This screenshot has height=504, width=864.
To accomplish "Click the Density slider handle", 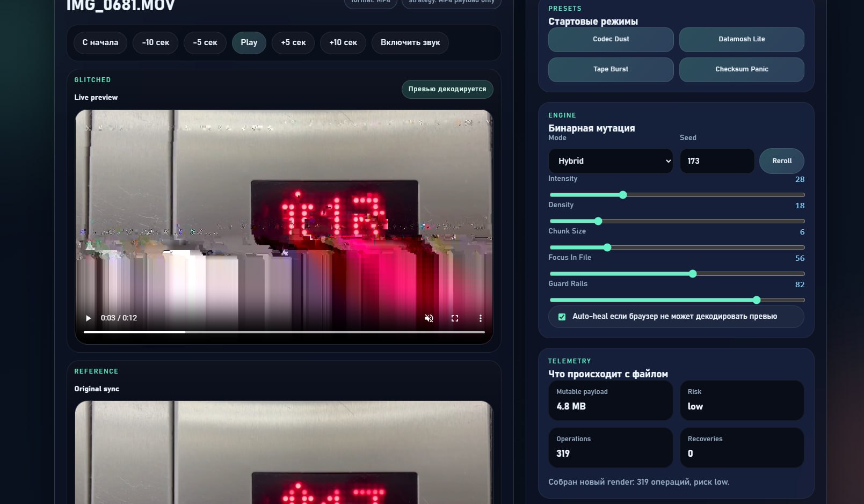I will tap(598, 221).
